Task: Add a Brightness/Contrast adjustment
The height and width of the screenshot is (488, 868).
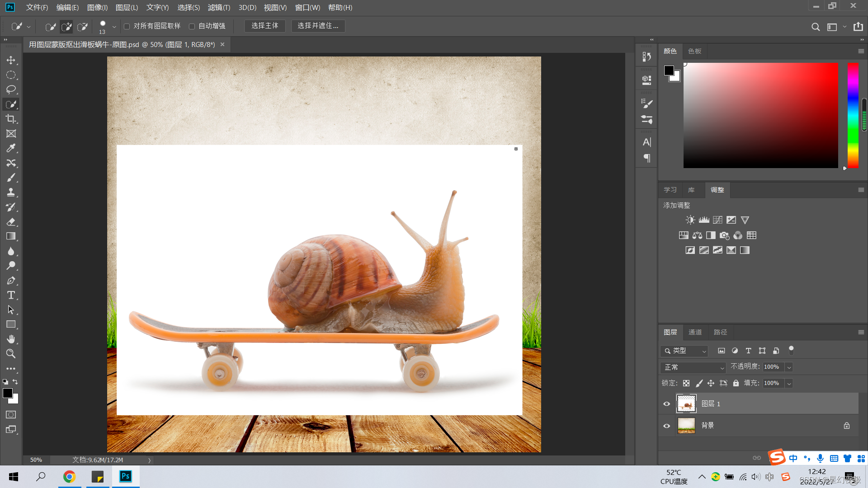Action: tap(690, 220)
